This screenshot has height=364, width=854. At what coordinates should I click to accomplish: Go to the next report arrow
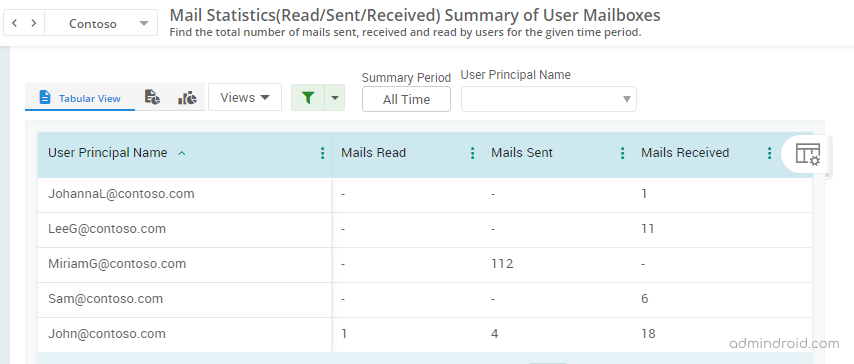point(34,23)
